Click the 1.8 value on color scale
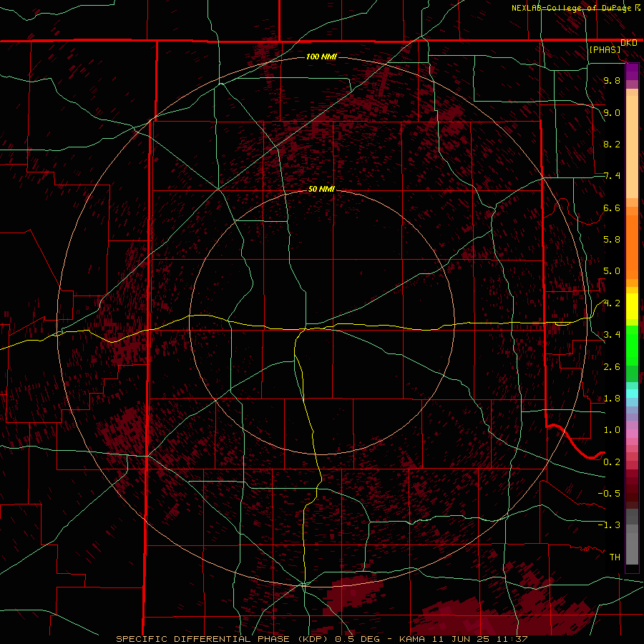The height and width of the screenshot is (644, 644). [x=612, y=399]
